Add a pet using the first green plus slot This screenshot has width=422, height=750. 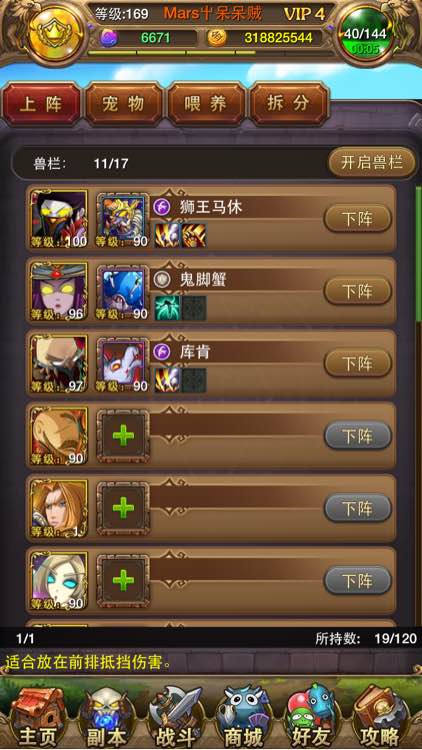pos(123,436)
